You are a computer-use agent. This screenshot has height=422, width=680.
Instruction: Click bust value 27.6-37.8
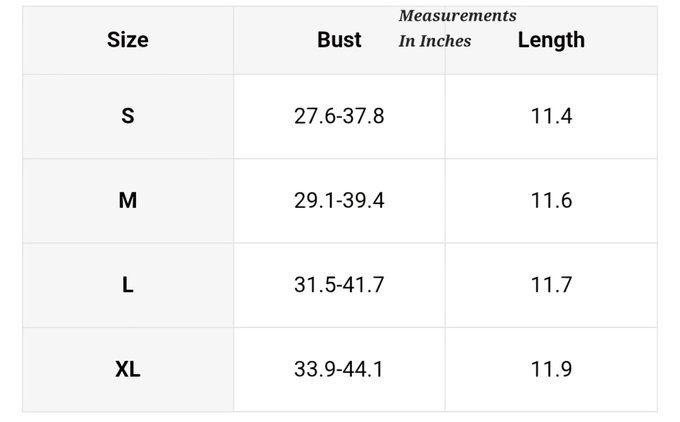pyautogui.click(x=339, y=116)
